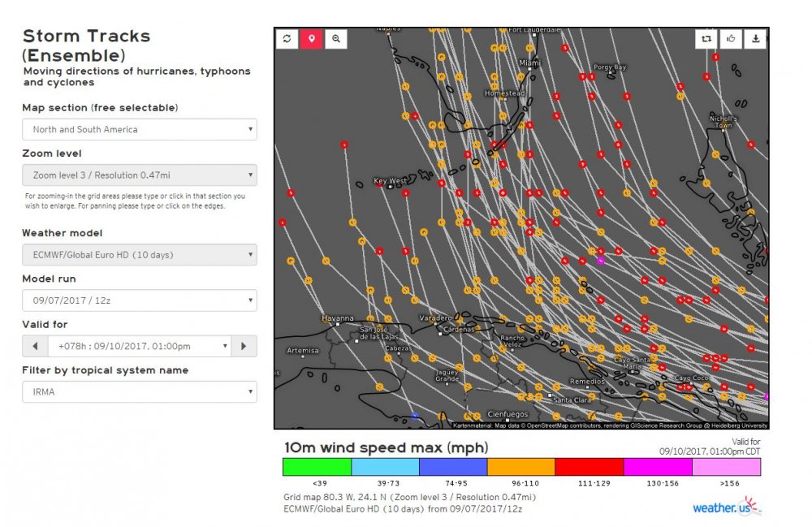Toggle the red location marker button
This screenshot has height=527, width=812.
[x=312, y=38]
